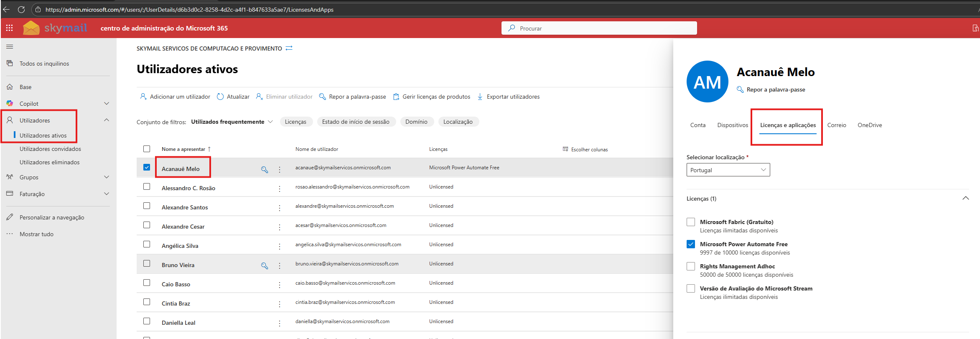Click the AM avatar circle
Image resolution: width=980 pixels, height=339 pixels.
[x=708, y=82]
